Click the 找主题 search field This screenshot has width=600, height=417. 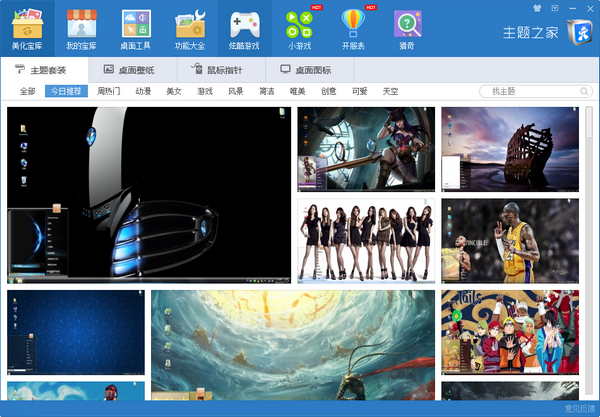pos(530,91)
